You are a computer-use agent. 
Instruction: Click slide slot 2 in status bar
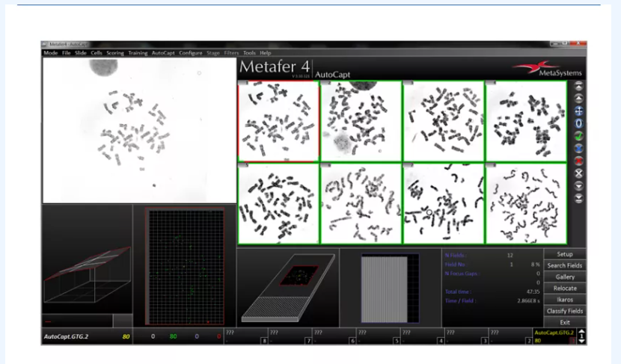pyautogui.click(x=510, y=336)
